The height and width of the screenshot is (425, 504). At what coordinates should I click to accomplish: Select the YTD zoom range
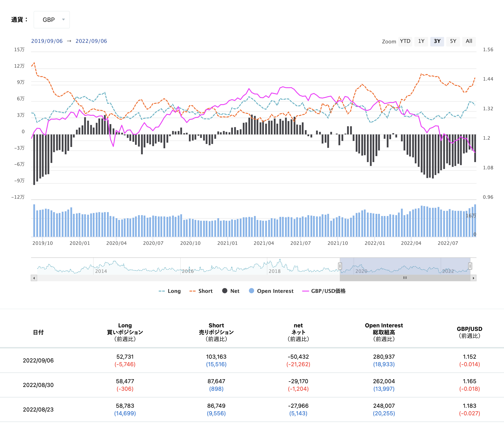[x=405, y=41]
